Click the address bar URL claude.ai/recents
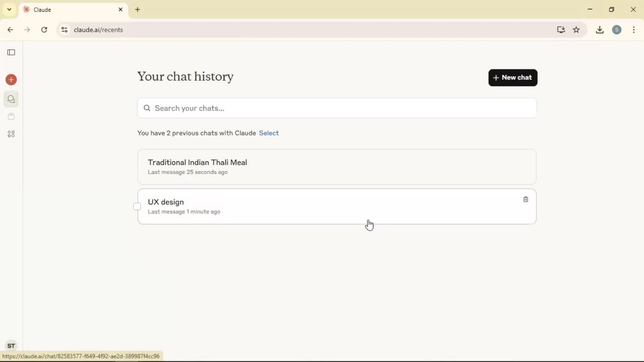 coord(98,30)
